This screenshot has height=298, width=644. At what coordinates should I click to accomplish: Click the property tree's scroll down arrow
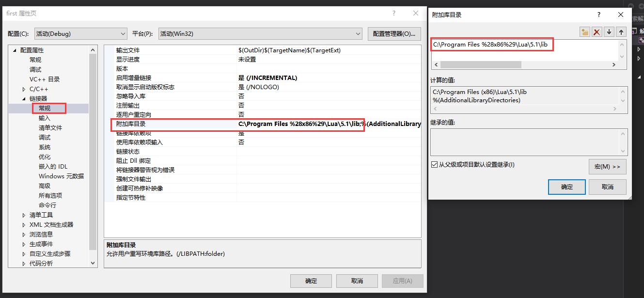point(93,263)
